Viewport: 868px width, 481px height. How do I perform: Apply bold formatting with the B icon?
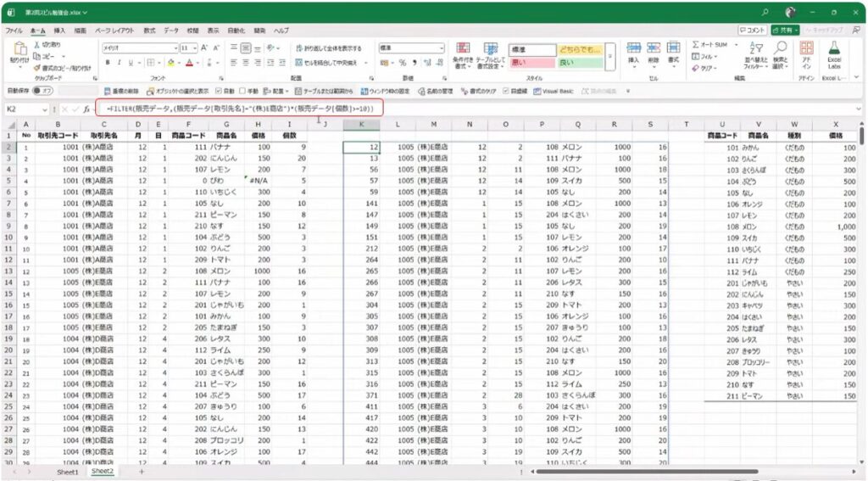[x=108, y=62]
